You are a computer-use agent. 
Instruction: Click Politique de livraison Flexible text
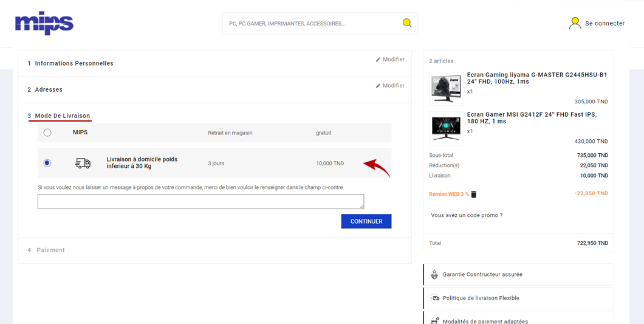click(x=481, y=298)
